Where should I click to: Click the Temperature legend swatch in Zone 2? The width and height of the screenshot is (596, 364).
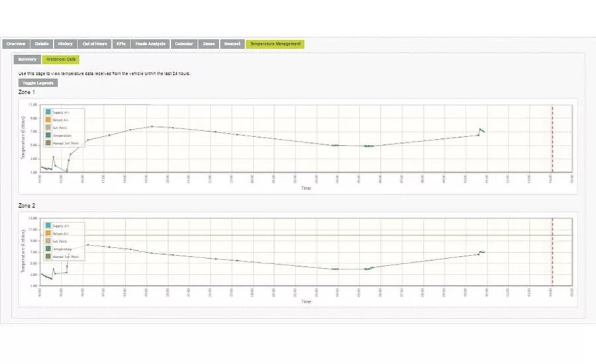coord(48,249)
